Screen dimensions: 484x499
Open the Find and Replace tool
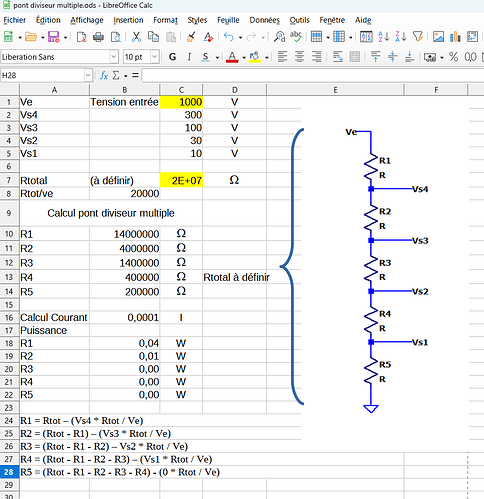coord(279,37)
